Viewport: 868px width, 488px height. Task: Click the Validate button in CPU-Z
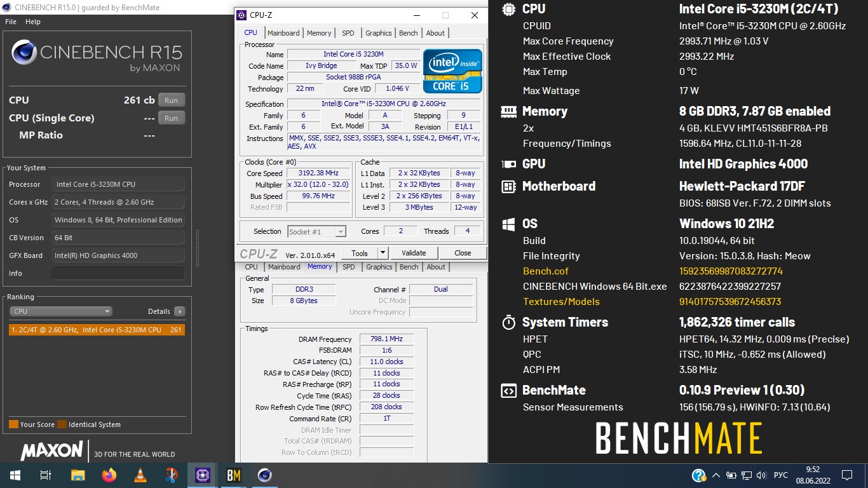[x=414, y=253]
